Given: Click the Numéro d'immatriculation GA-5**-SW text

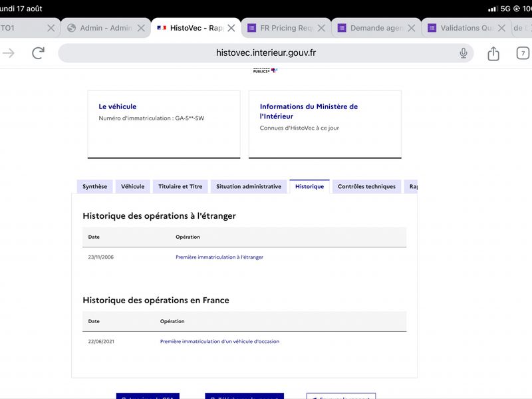Looking at the screenshot, I should point(152,118).
